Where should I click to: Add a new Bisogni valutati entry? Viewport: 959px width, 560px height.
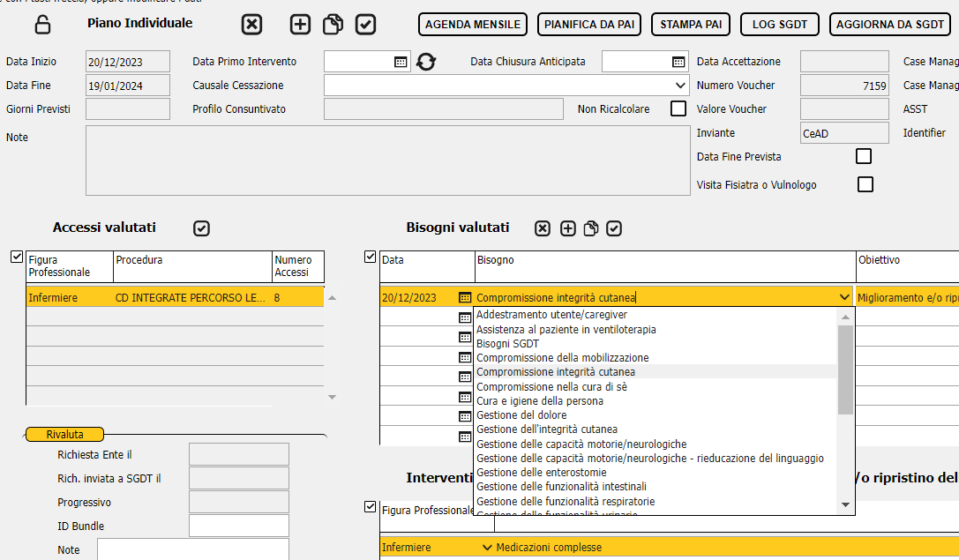point(567,228)
